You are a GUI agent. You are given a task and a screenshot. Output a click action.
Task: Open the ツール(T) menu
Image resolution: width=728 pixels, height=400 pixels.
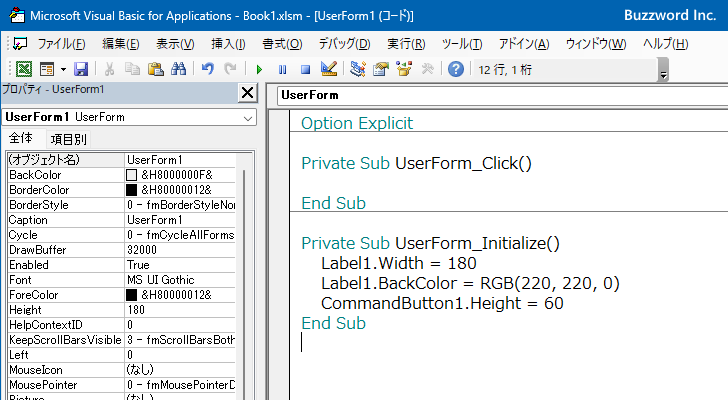(462, 44)
